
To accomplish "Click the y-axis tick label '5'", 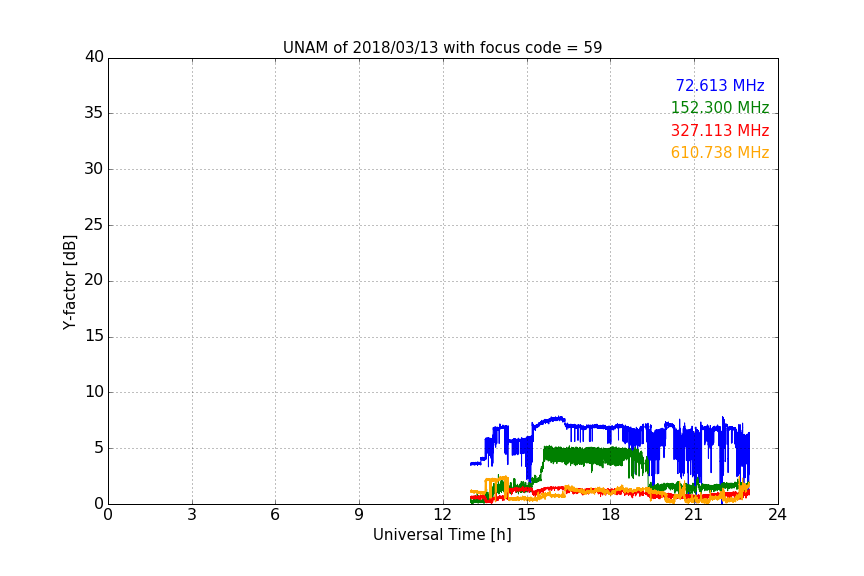I will [99, 448].
